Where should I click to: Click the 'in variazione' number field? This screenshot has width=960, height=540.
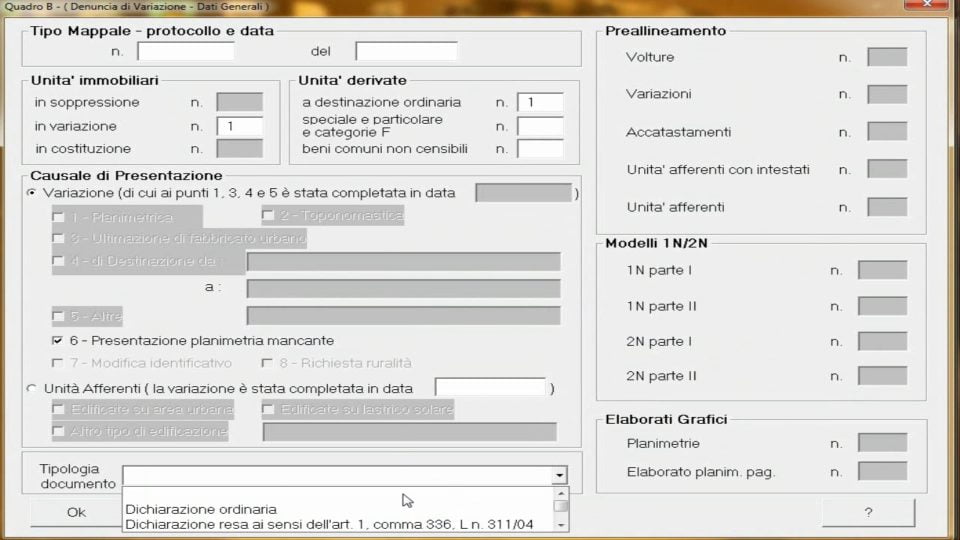pyautogui.click(x=239, y=126)
